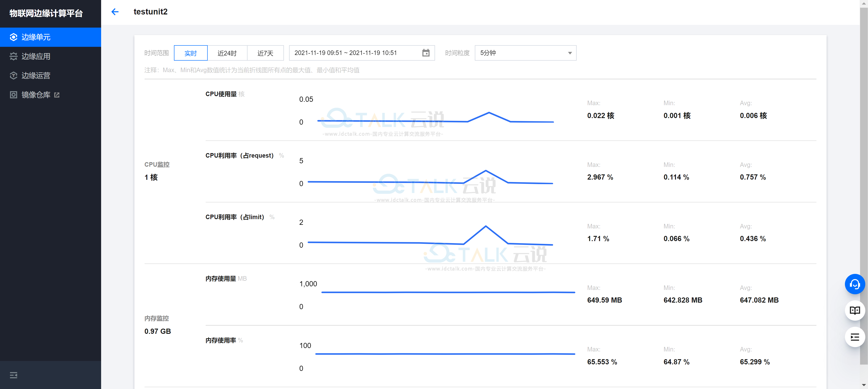Click scrollbar down arrow at bottom right

[x=863, y=385]
